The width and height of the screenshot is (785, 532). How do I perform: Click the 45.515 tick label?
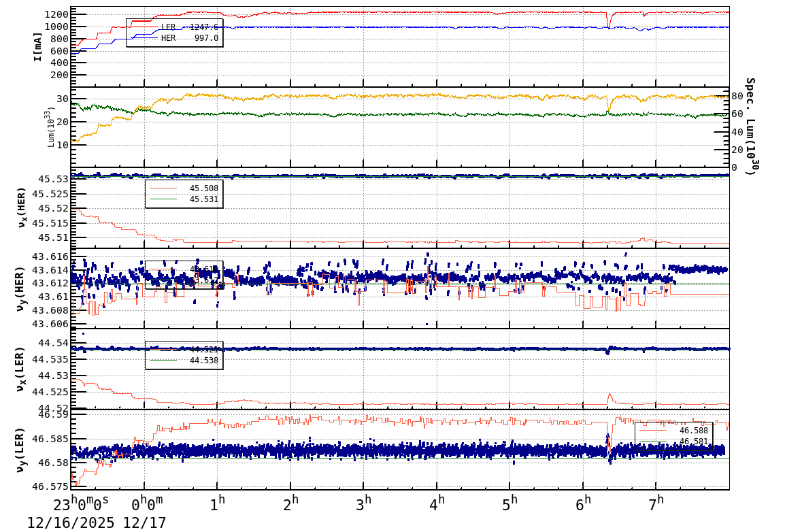pos(50,222)
